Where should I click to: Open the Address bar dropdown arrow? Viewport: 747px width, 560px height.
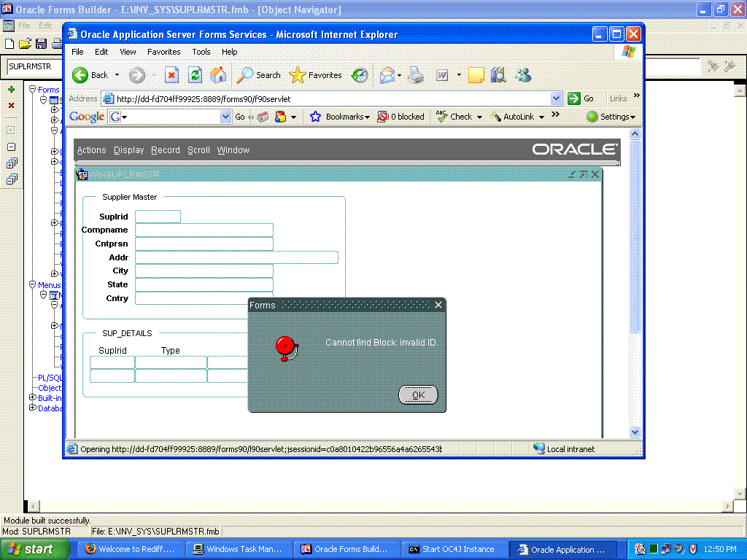[x=556, y=98]
